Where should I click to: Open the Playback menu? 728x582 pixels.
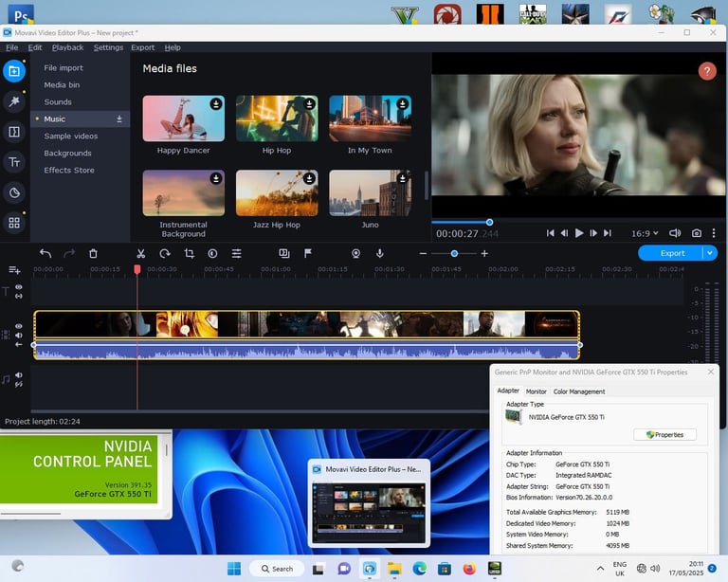click(68, 47)
